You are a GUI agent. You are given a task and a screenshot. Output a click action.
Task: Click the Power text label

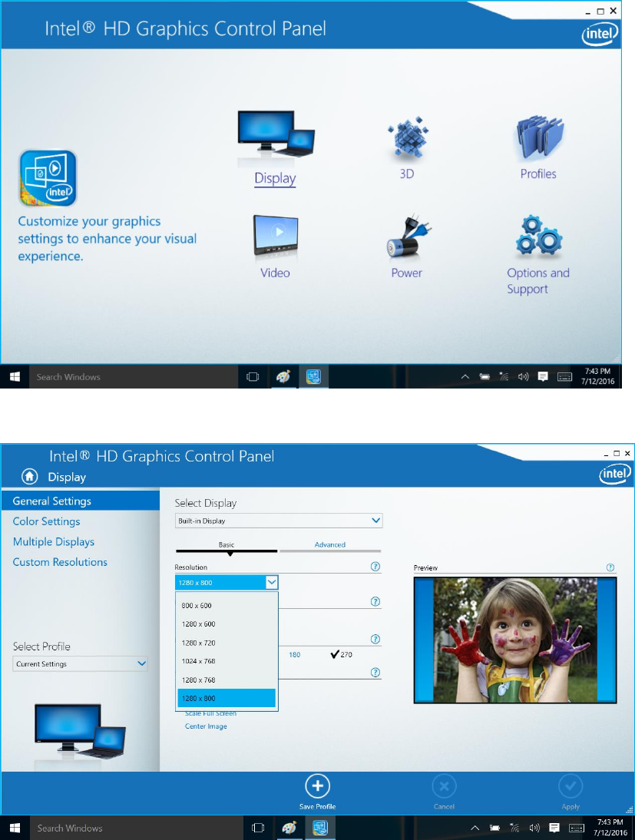(407, 273)
